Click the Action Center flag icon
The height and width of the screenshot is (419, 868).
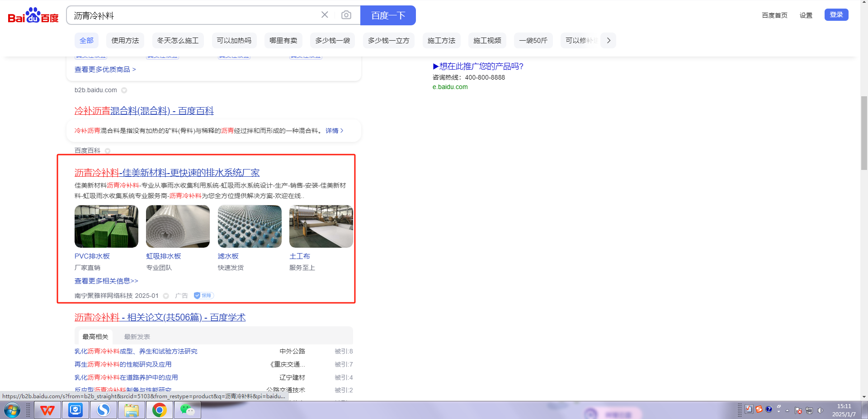pos(798,410)
